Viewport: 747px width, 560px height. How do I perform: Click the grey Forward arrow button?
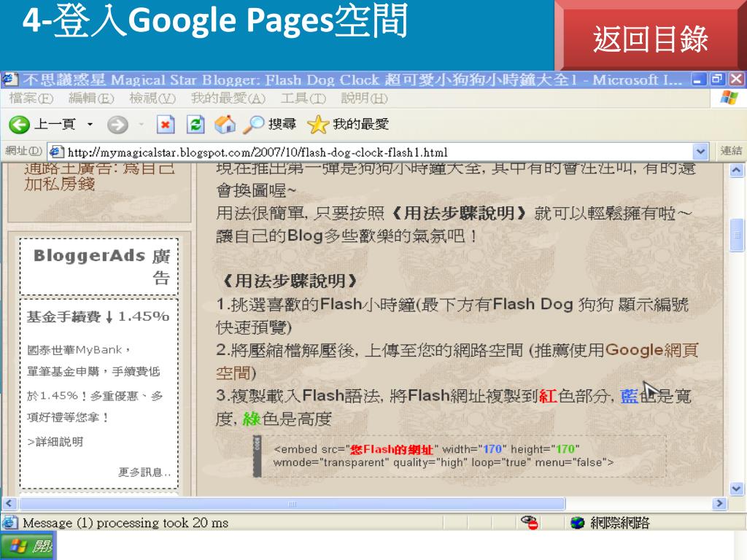117,125
